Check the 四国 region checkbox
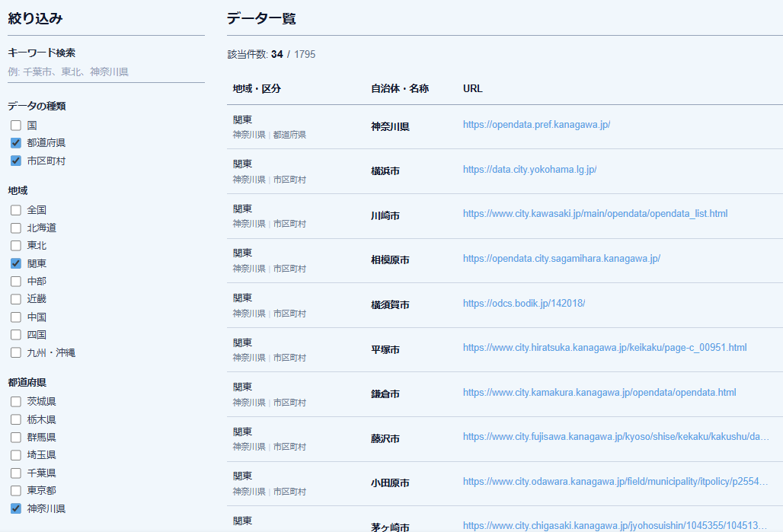The height and width of the screenshot is (532, 783). tap(16, 335)
